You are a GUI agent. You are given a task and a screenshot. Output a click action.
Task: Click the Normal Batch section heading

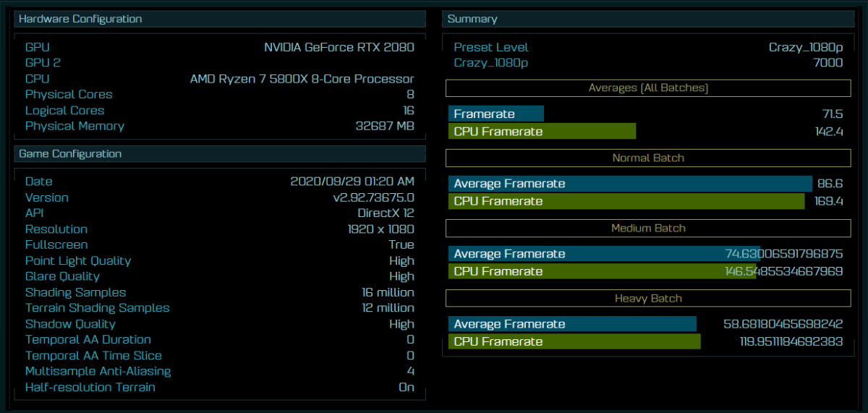pos(648,158)
